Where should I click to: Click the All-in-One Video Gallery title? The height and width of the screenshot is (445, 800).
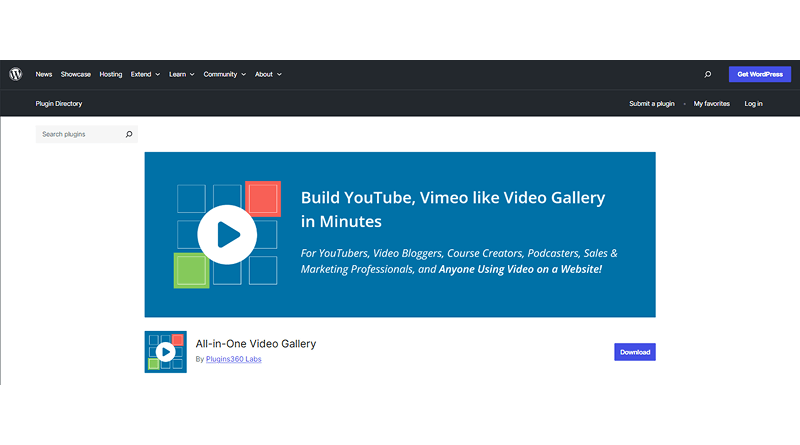coord(256,343)
